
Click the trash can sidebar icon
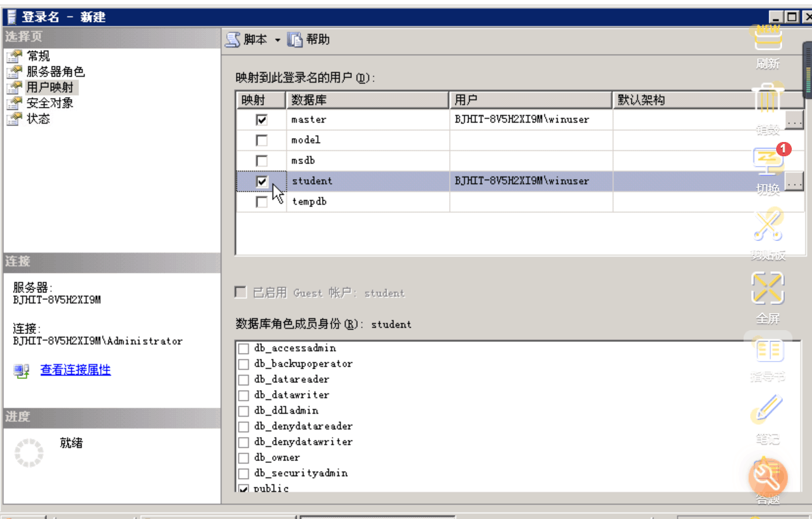point(768,99)
